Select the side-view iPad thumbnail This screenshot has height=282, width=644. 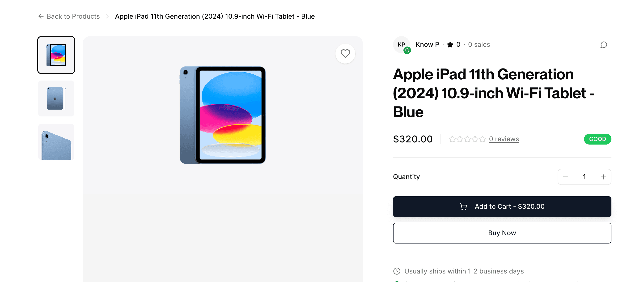click(56, 98)
